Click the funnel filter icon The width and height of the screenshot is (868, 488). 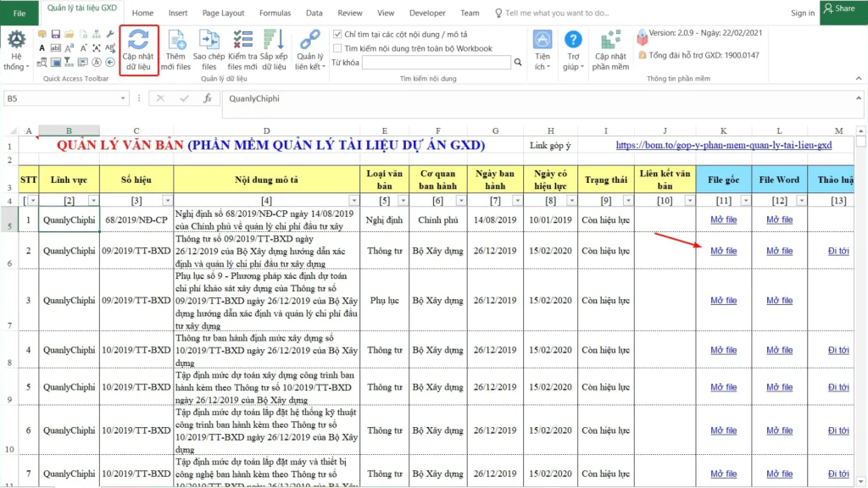pyautogui.click(x=70, y=62)
